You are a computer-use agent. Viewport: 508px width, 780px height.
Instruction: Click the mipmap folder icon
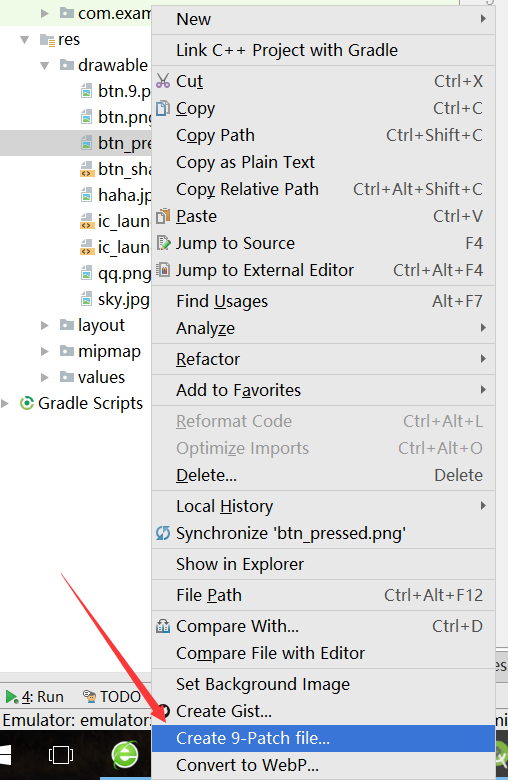(67, 351)
